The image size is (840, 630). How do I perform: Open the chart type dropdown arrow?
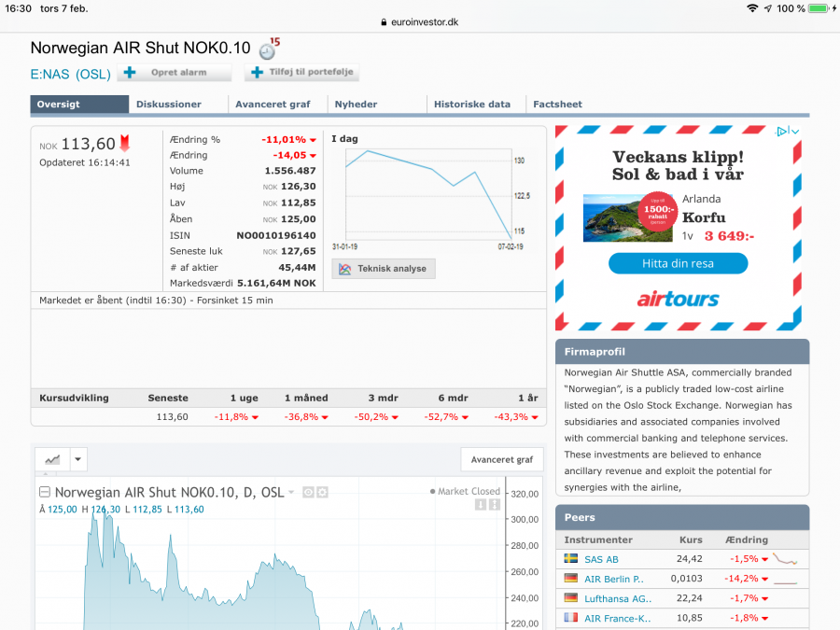tap(78, 459)
